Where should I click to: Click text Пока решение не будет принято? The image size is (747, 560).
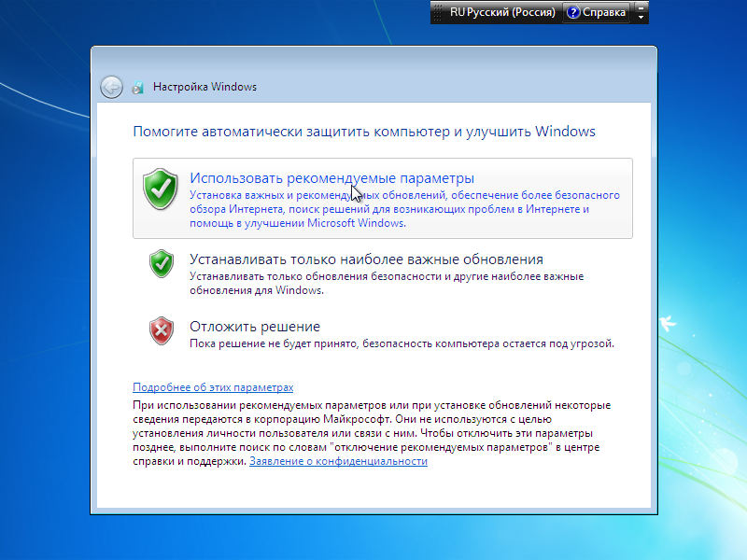(402, 343)
